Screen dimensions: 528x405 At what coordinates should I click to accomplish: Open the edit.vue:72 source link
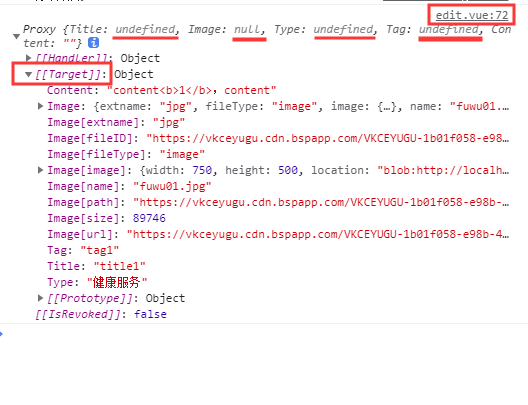471,15
